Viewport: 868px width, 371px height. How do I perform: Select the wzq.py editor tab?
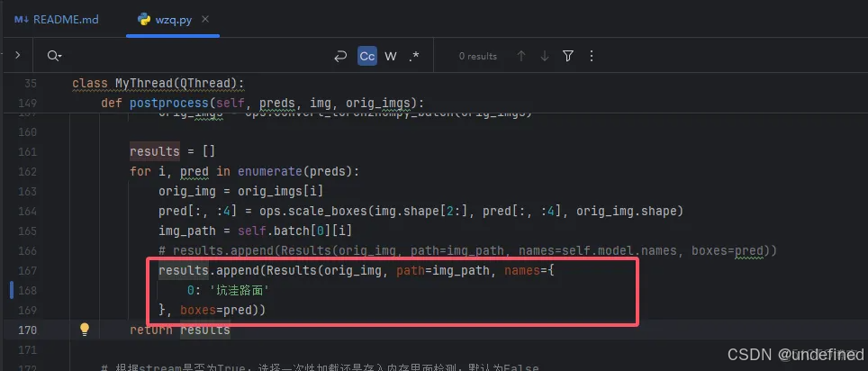click(x=173, y=20)
